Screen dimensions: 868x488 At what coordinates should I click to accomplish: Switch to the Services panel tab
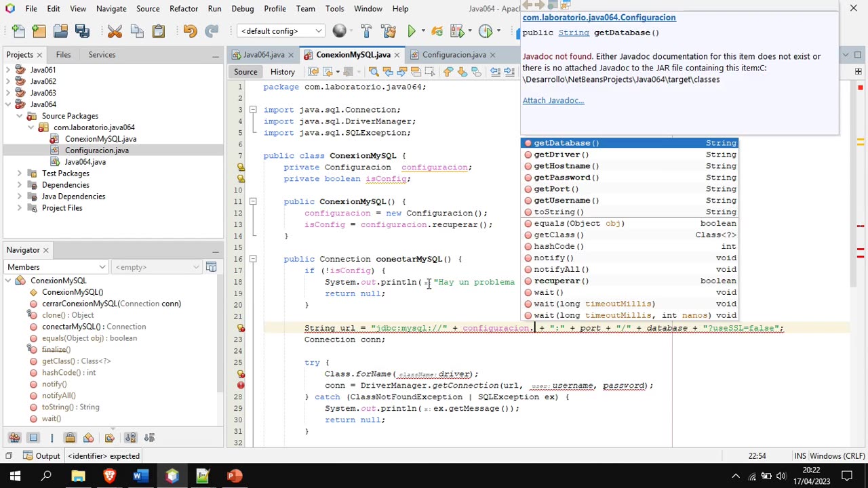tap(102, 55)
